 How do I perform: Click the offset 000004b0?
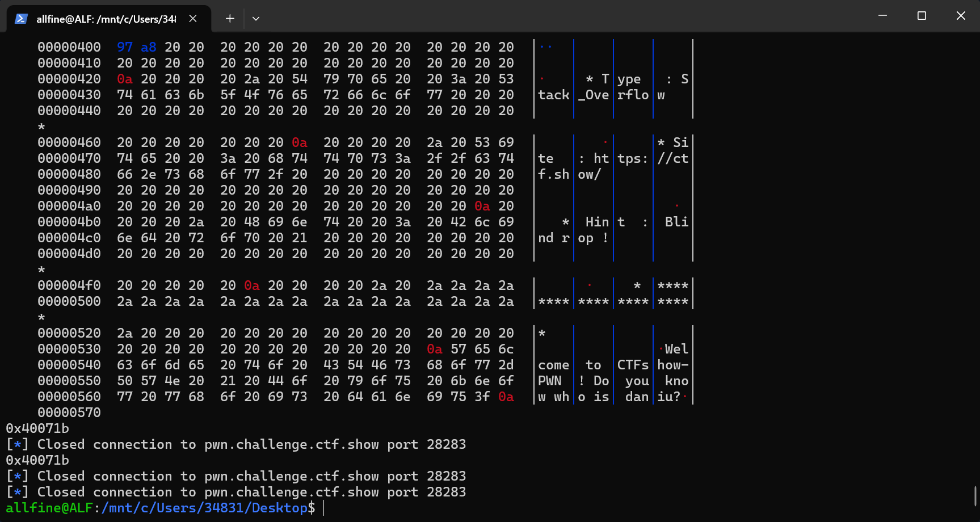click(69, 222)
